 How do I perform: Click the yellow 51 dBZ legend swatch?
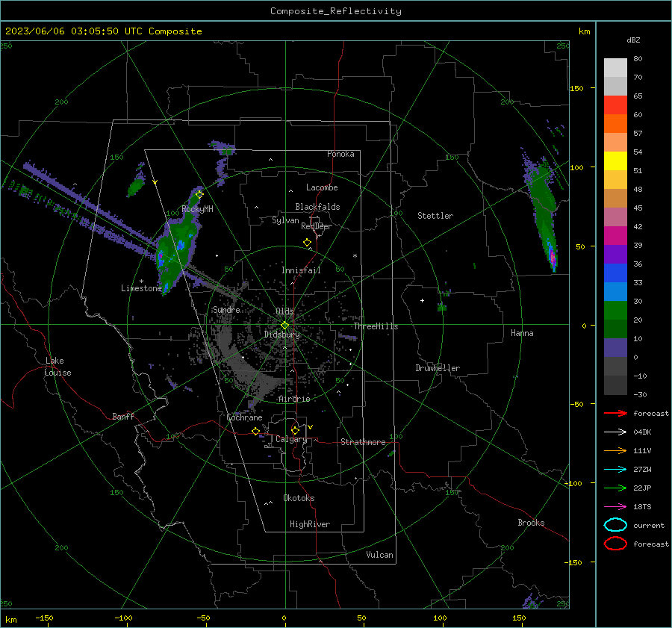(615, 161)
